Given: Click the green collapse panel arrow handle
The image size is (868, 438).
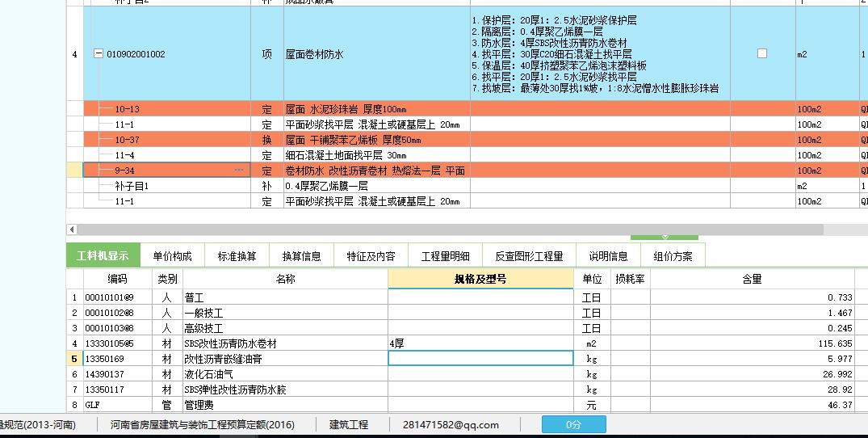Looking at the screenshot, I should pyautogui.click(x=665, y=238).
